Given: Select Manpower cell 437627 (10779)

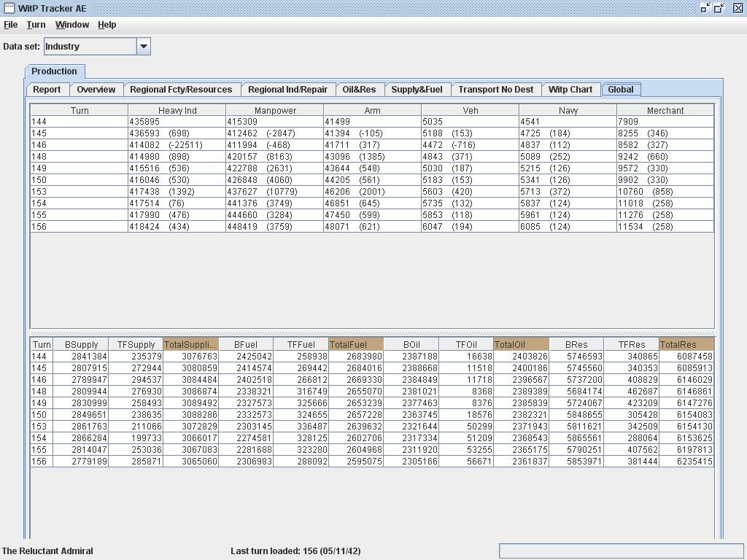Looking at the screenshot, I should coord(275,192).
